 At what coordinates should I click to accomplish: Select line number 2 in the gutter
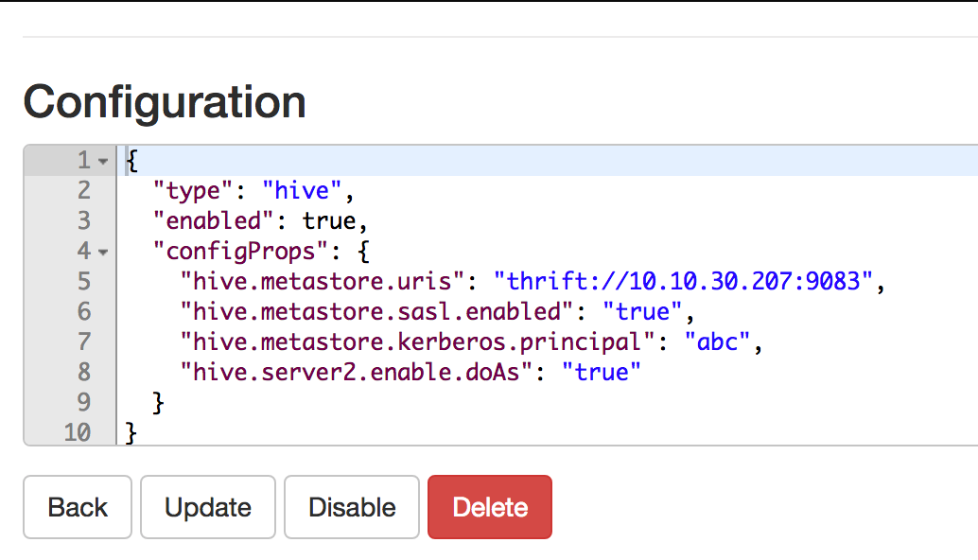(84, 190)
